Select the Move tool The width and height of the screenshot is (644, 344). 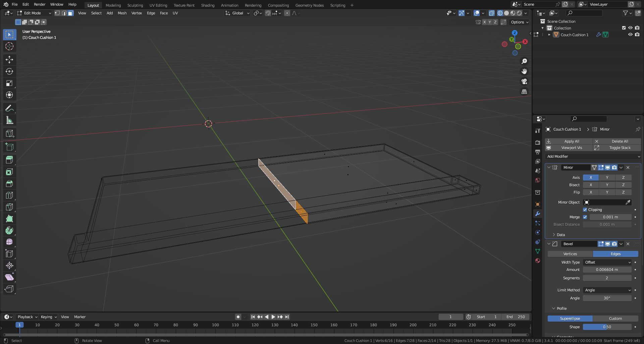9,60
